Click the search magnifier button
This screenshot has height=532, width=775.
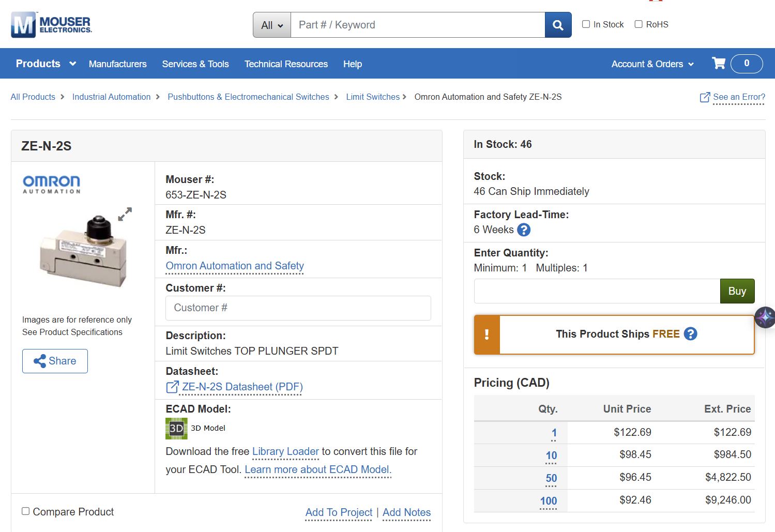(x=558, y=25)
